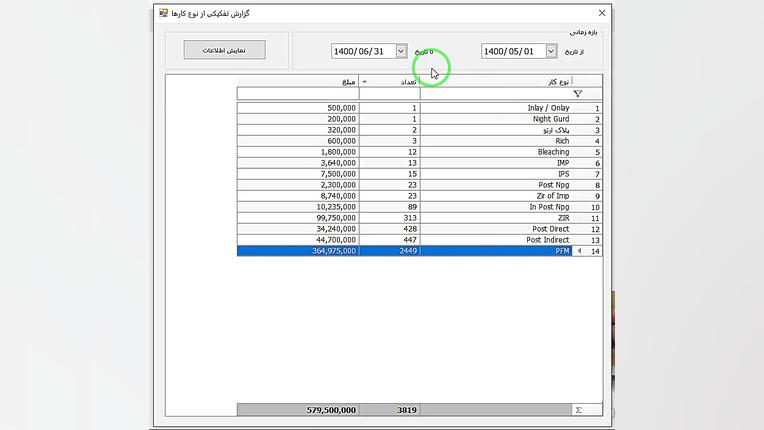The width and height of the screenshot is (764, 430).
Task: Click amount cell 200,000
Action: 298,119
